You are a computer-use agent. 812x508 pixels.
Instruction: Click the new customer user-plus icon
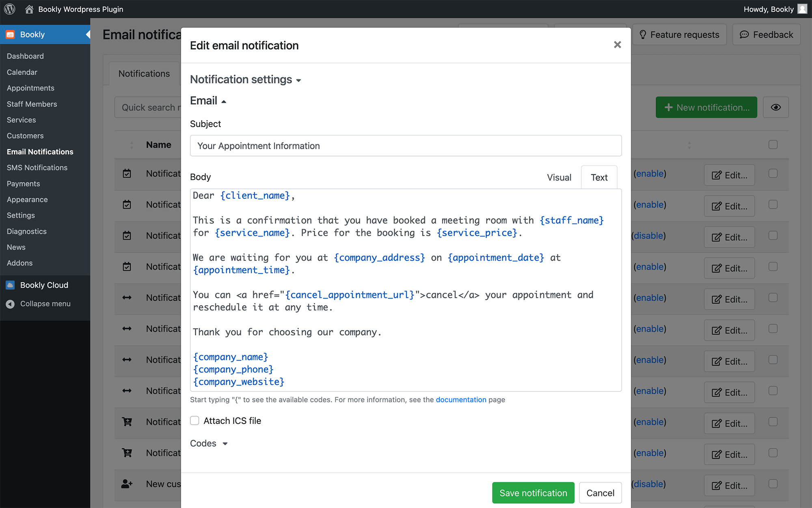click(x=127, y=484)
